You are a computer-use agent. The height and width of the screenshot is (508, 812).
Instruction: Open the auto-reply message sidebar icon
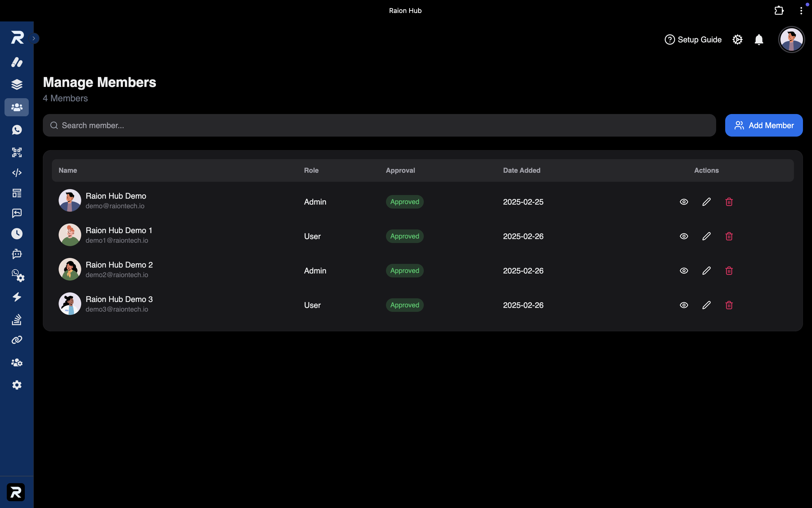pos(17,213)
